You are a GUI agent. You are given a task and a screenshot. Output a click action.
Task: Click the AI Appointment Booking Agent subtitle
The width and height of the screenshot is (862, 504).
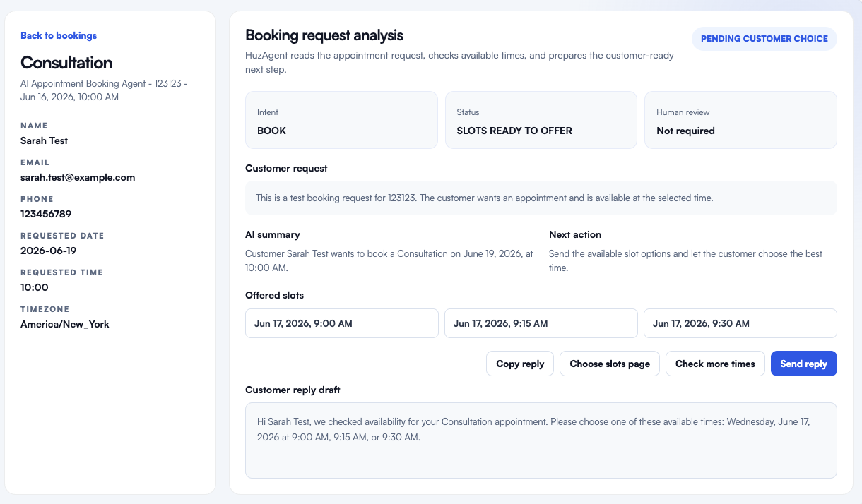pos(104,90)
